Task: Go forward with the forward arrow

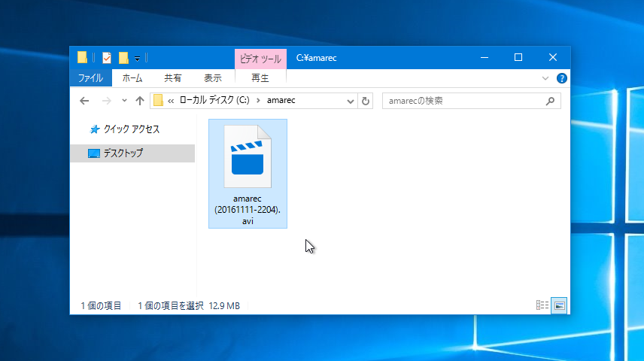Action: click(106, 101)
